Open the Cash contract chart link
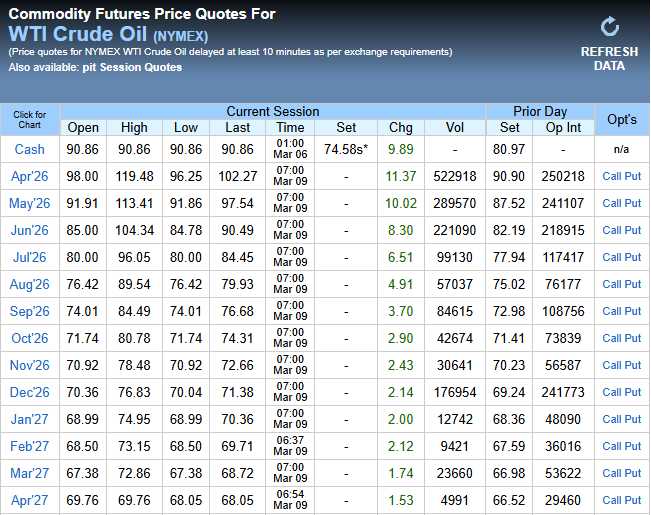Screen dimensions: 651x515 point(29,149)
